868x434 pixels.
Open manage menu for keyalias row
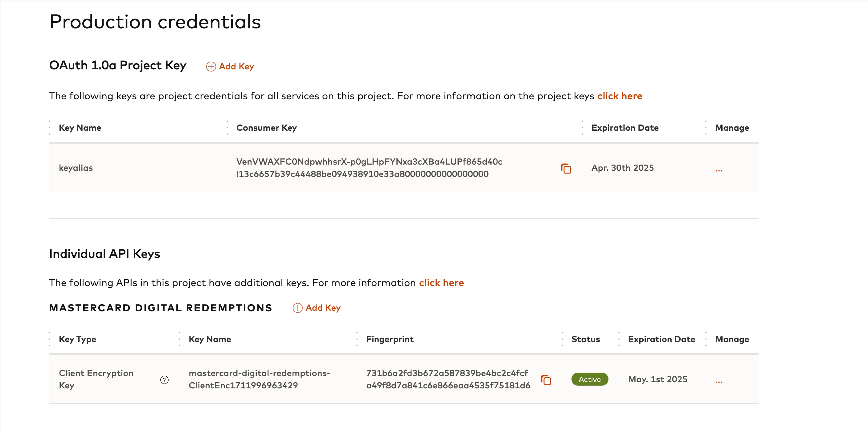coord(719,170)
